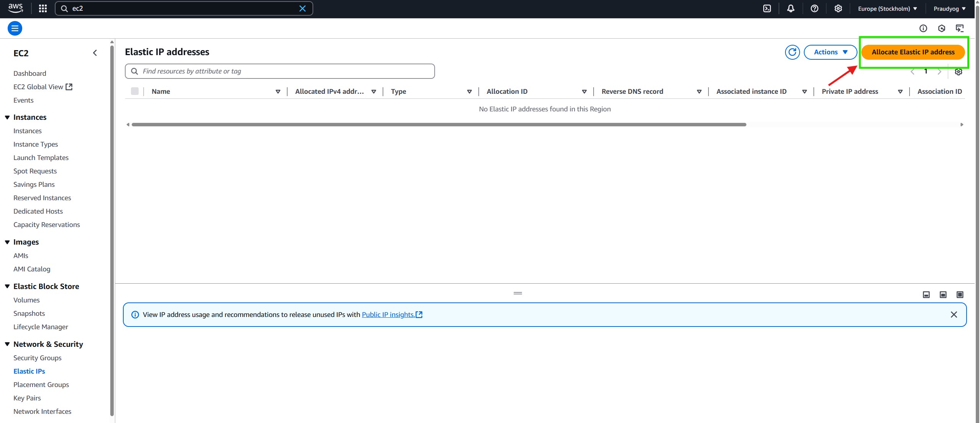980x423 pixels.
Task: Maximize the bottom split panel
Action: coord(960,294)
